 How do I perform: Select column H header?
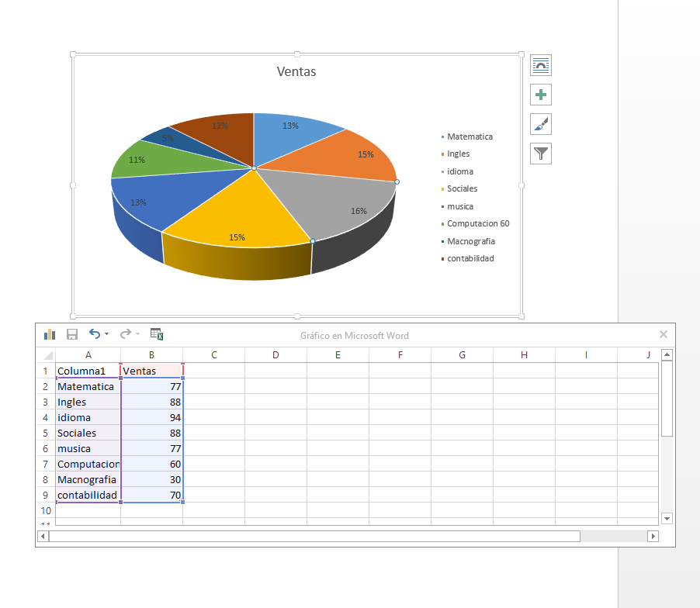click(524, 355)
